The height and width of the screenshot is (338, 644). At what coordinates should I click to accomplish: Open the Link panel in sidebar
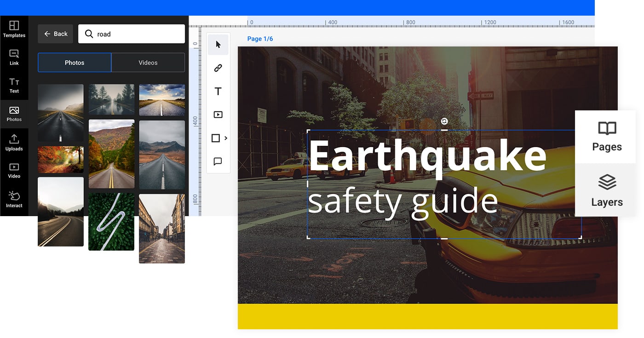pos(14,57)
